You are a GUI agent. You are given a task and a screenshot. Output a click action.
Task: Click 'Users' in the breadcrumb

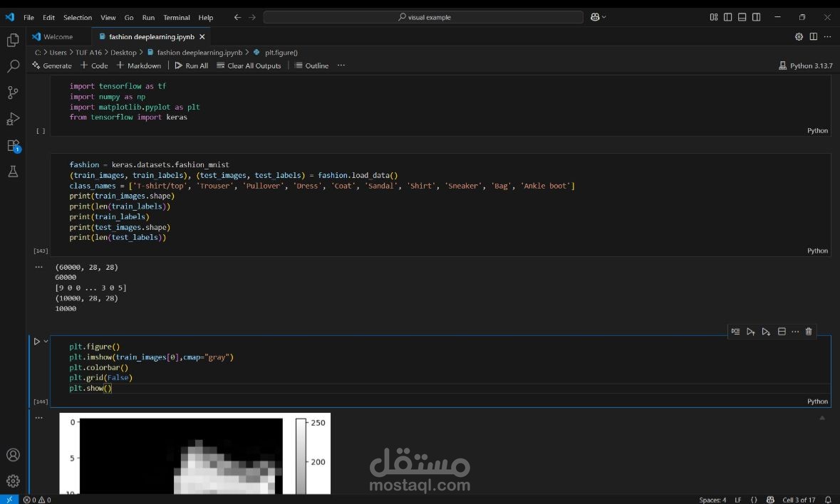click(x=58, y=53)
